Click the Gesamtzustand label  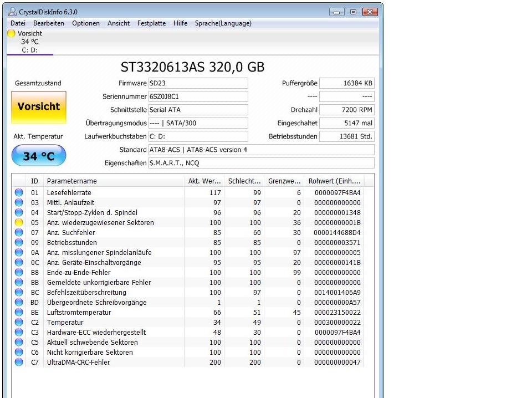pos(38,83)
